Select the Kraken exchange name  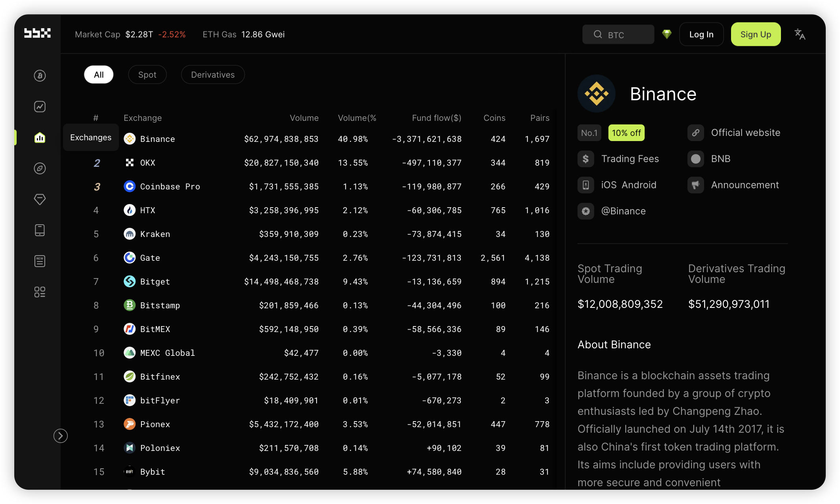(x=155, y=234)
